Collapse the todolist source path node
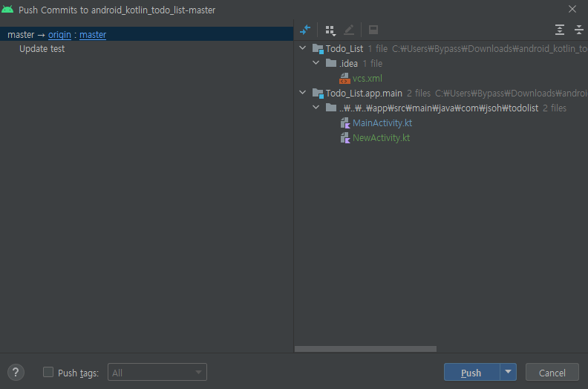This screenshot has width=588, height=389. [x=316, y=108]
